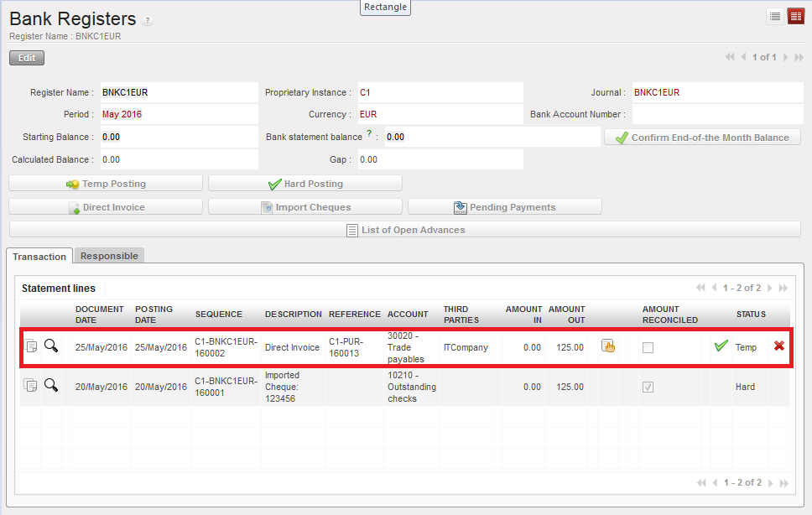Open the List of Open Advances
Screen dimensions: 812x515
406,230
